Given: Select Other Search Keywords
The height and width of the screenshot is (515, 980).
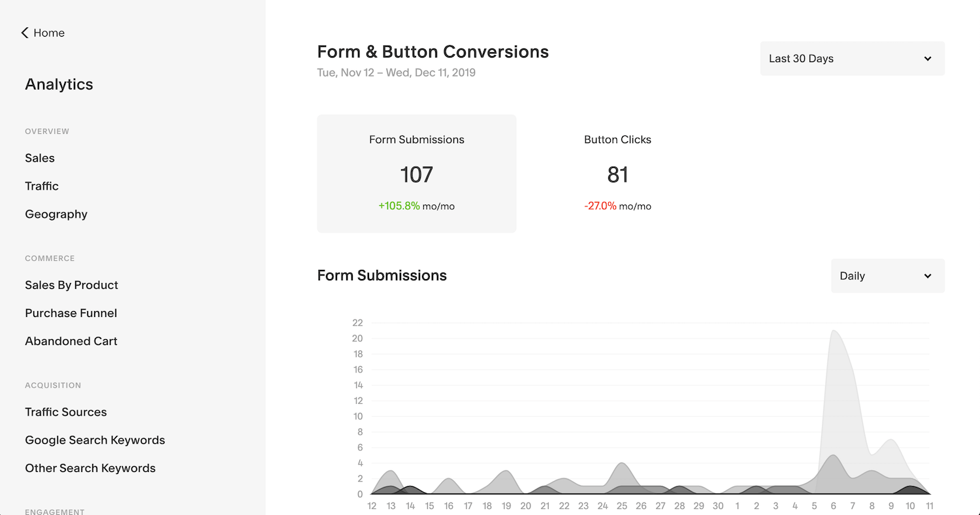Looking at the screenshot, I should click(90, 468).
